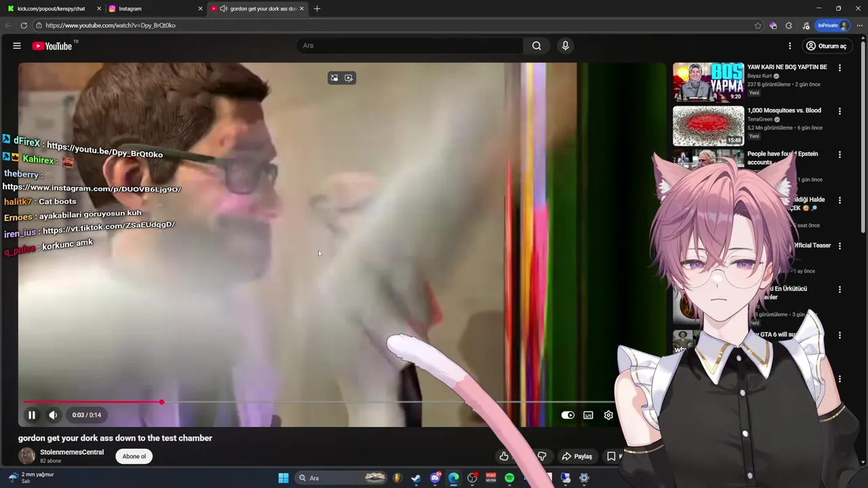Click the Oturum aç sign-in button
This screenshot has width=868, height=488.
825,46
